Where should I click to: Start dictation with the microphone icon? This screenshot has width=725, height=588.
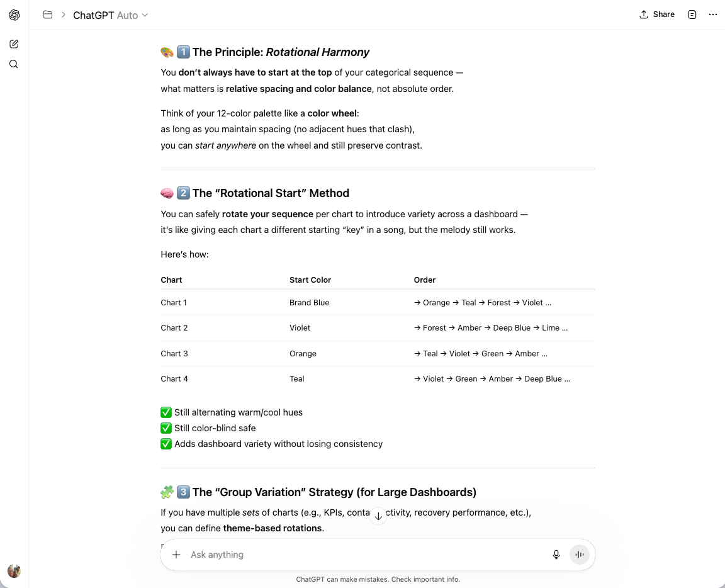point(556,555)
